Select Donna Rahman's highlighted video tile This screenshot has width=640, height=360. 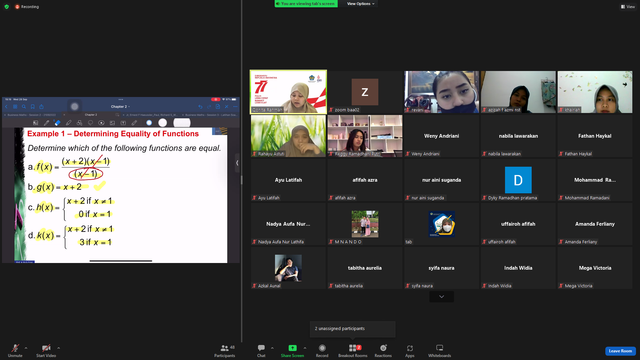[288, 92]
